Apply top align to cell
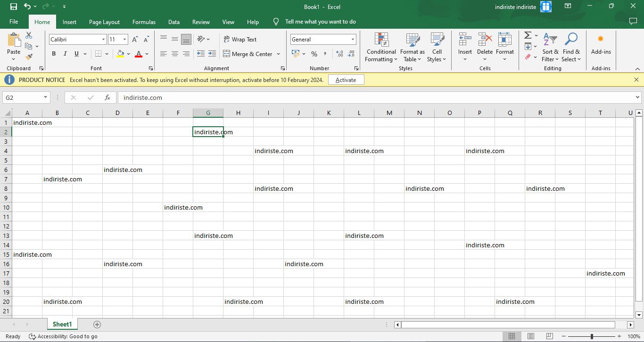The width and height of the screenshot is (644, 342). pos(164,39)
